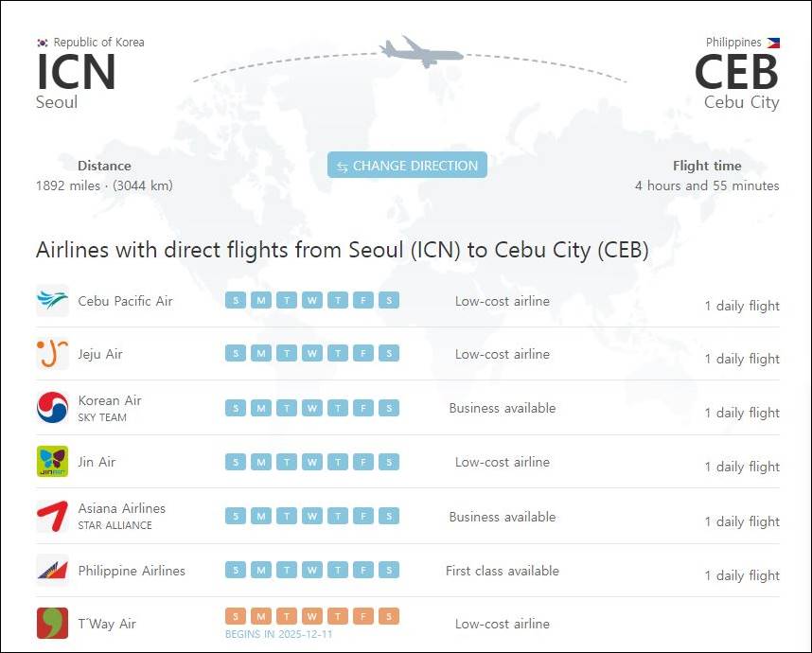Viewport: 812px width, 653px height.
Task: Click the Philippine Airlines logo icon
Action: [x=52, y=570]
